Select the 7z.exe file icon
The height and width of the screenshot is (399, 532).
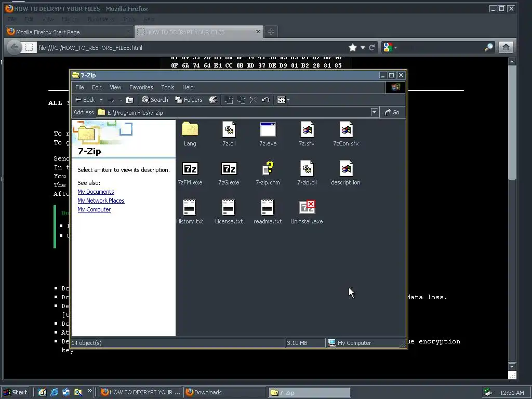pos(268,129)
